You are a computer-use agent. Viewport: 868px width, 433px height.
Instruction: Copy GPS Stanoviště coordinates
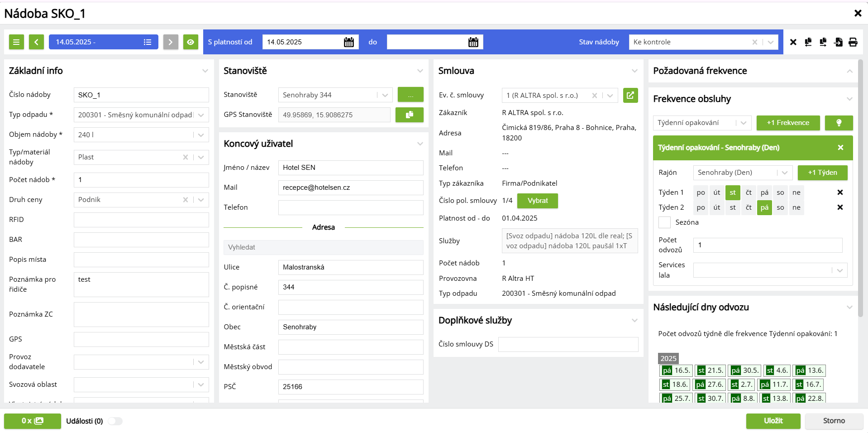(x=410, y=115)
